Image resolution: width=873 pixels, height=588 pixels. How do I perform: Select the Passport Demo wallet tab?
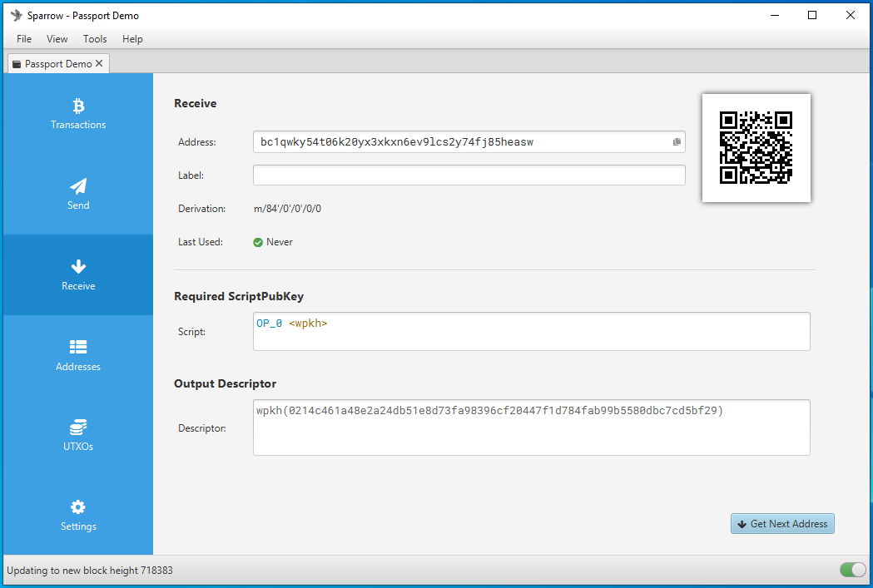coord(58,63)
